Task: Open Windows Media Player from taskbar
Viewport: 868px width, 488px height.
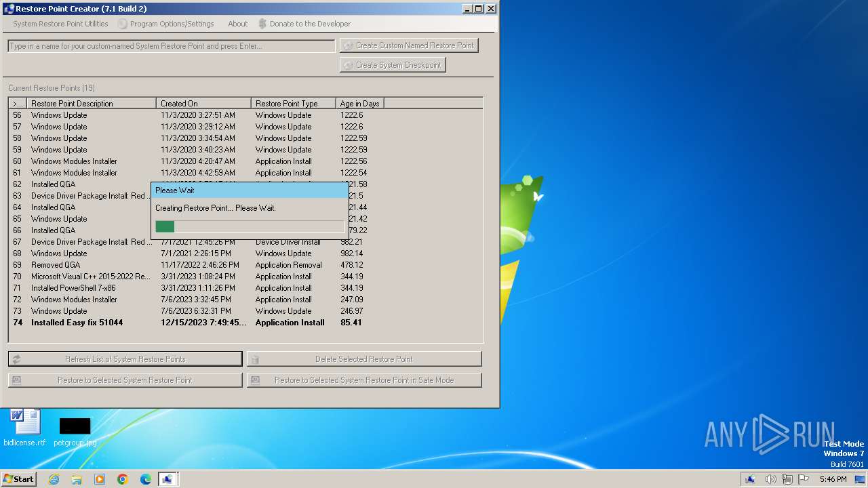Action: (100, 479)
